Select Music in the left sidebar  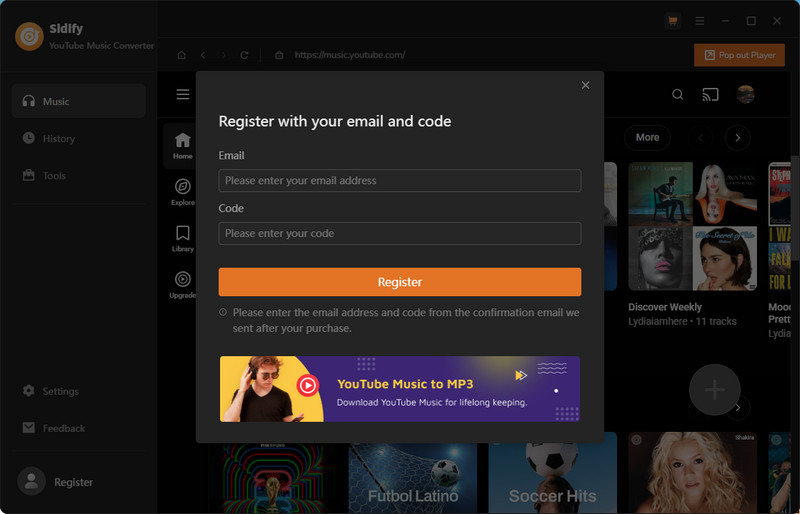[x=79, y=101]
